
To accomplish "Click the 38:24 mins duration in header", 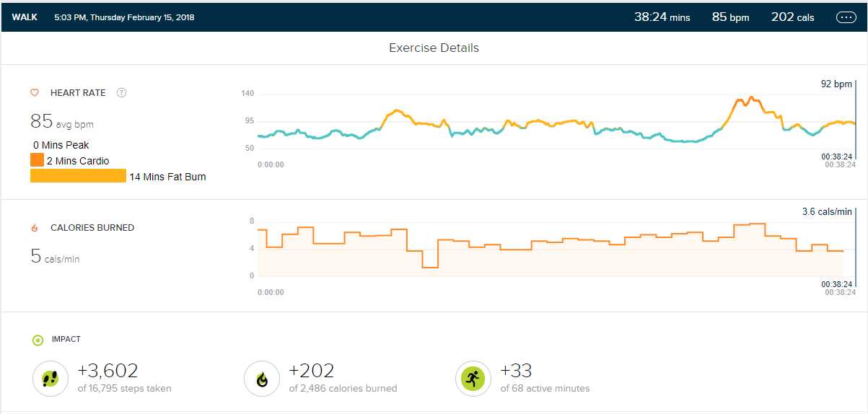I will point(662,17).
